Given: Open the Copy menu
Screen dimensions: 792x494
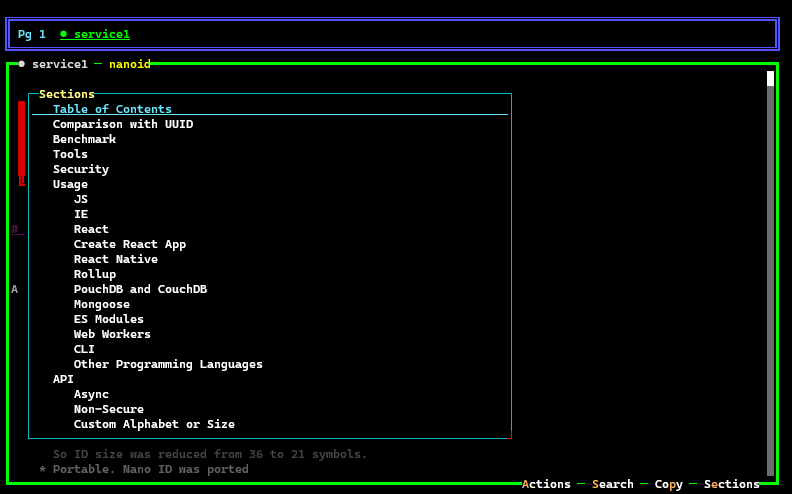Looking at the screenshot, I should [669, 484].
